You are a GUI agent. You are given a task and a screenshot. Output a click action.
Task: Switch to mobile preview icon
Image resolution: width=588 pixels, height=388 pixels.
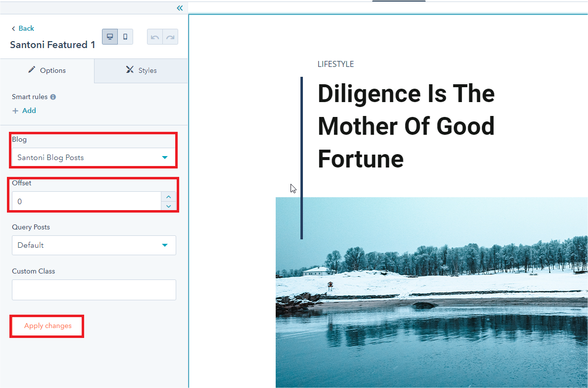tap(125, 37)
